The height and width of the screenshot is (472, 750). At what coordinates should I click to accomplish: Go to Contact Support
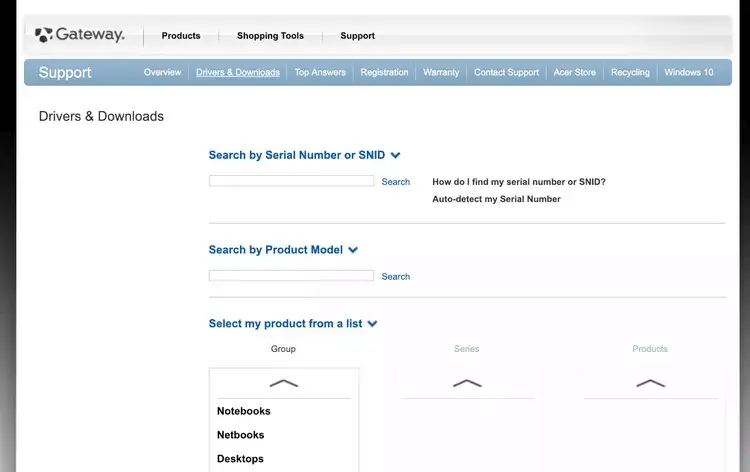[507, 72]
